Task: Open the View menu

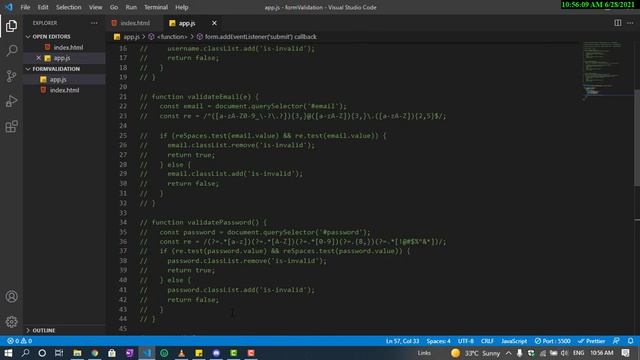Action: tap(96, 7)
